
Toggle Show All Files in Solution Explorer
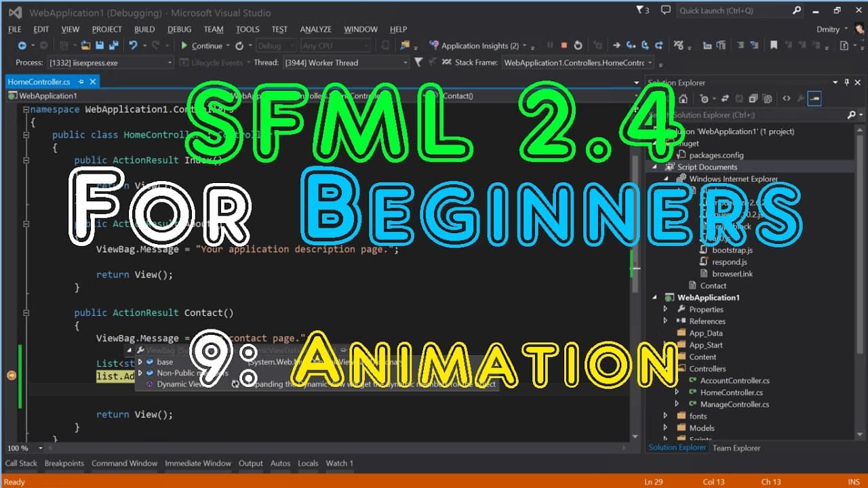767,98
